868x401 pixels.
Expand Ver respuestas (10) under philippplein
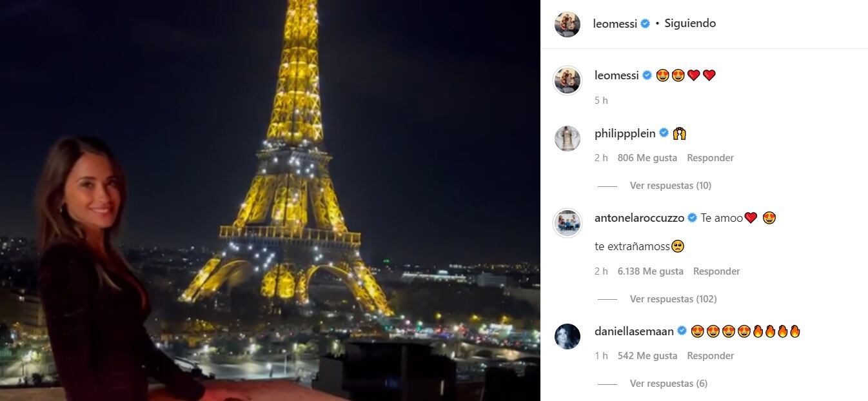[x=670, y=186]
